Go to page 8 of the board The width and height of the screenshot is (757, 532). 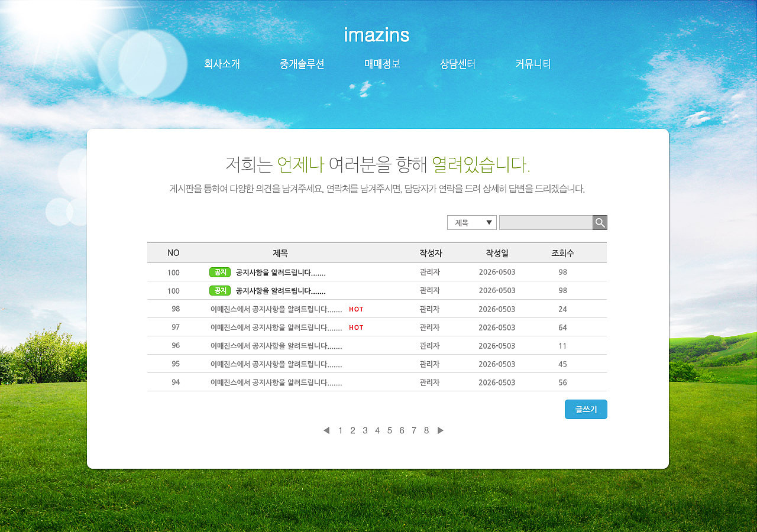coord(426,430)
